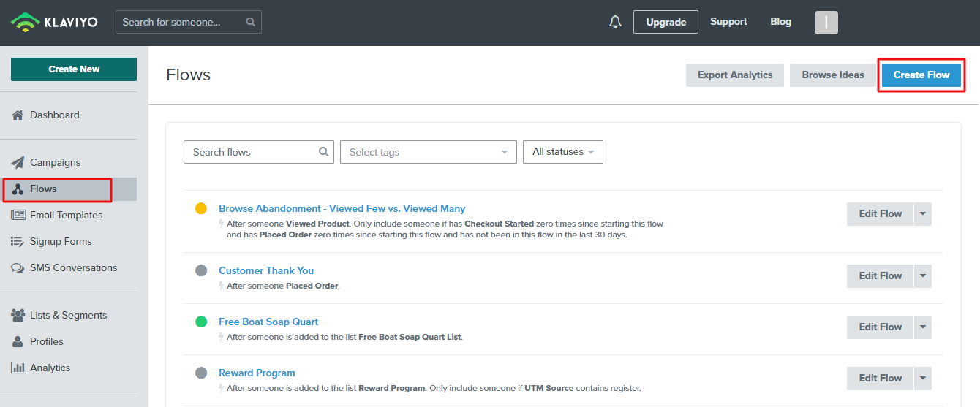Click into the Search flows field
980x407 pixels.
coord(252,152)
